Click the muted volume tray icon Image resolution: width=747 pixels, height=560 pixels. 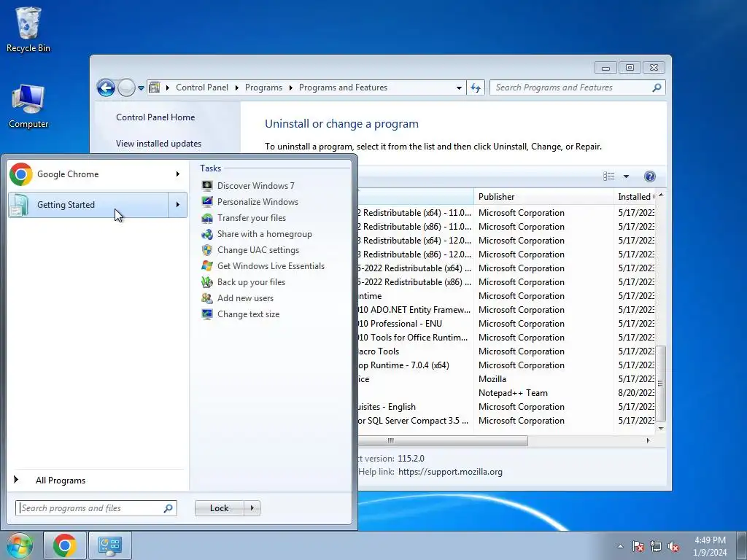pos(673,546)
